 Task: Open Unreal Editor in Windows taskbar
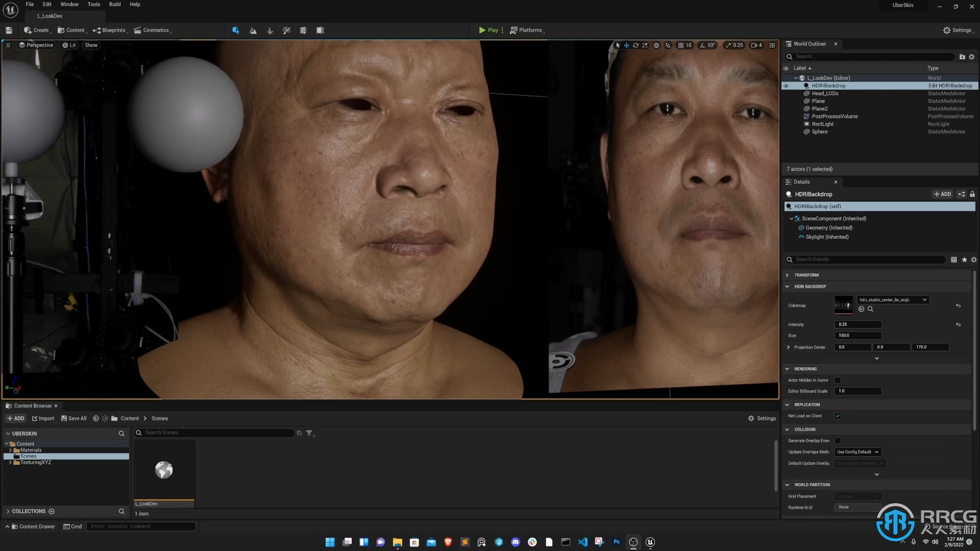click(650, 542)
